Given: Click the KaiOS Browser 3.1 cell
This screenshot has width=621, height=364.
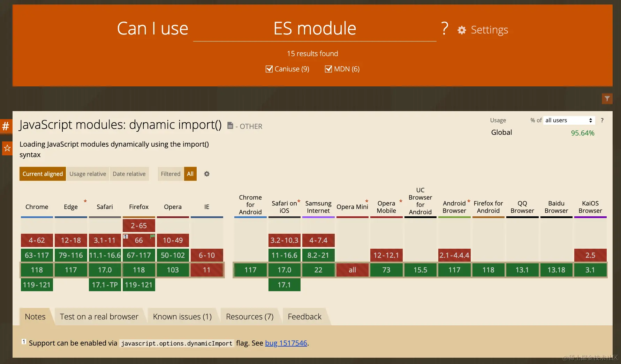Looking at the screenshot, I should pyautogui.click(x=590, y=270).
